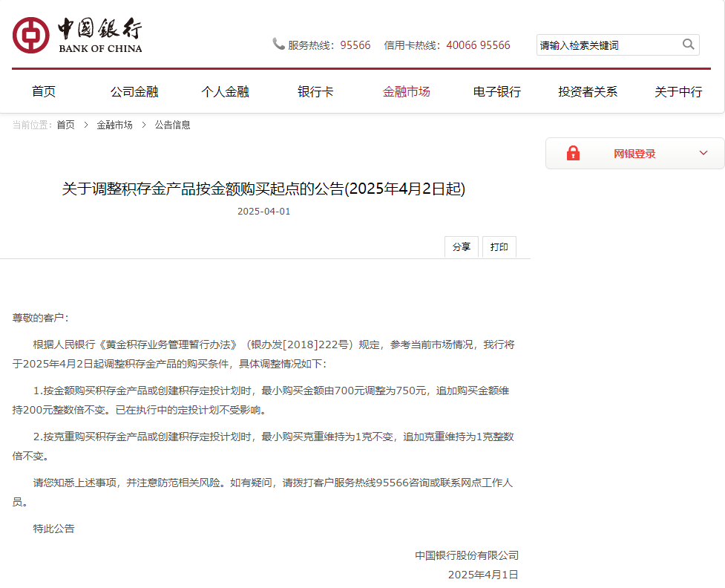Open the 关于中行 section
Screen dimensions: 725x588
click(678, 91)
